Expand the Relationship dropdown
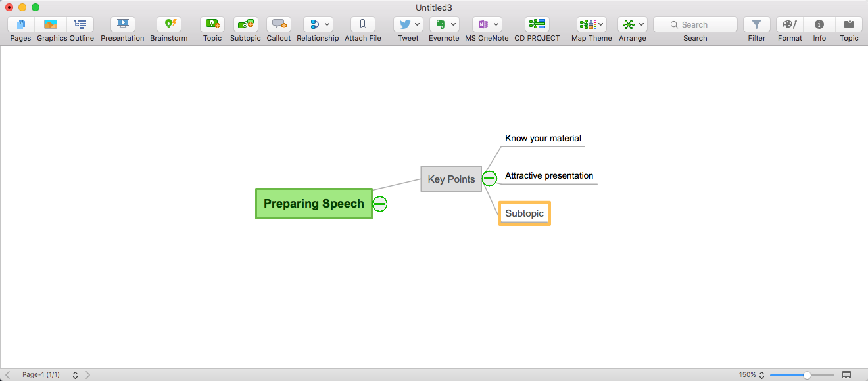This screenshot has width=868, height=381. (x=325, y=24)
